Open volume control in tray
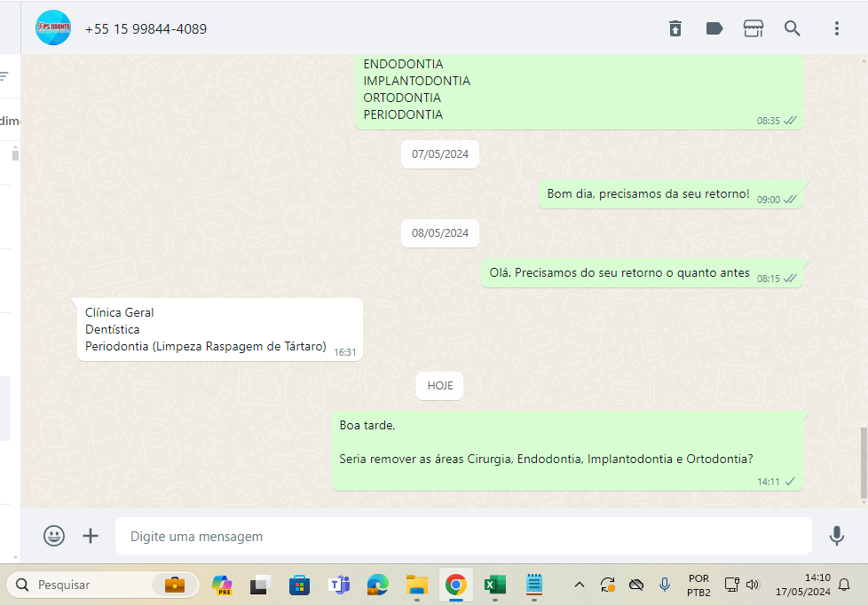This screenshot has width=868, height=605. pos(753,585)
